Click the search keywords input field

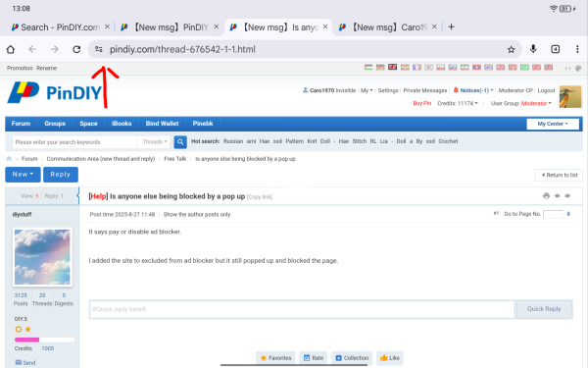[x=75, y=142]
